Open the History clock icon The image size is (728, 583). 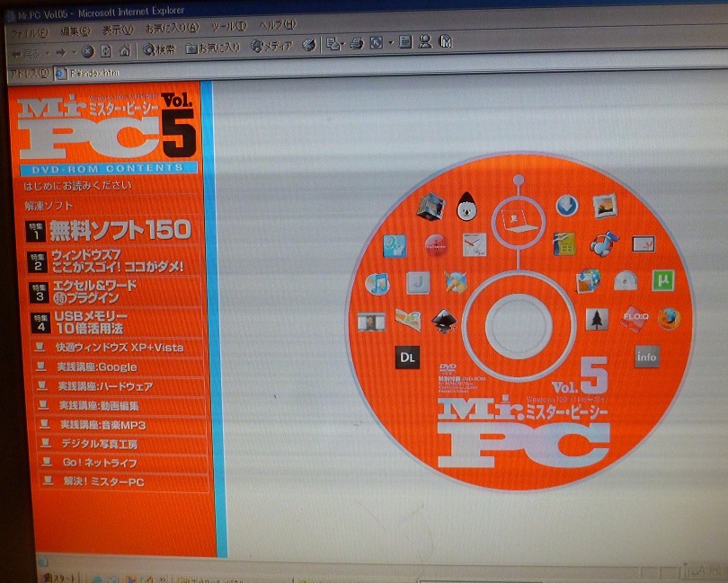coord(309,45)
